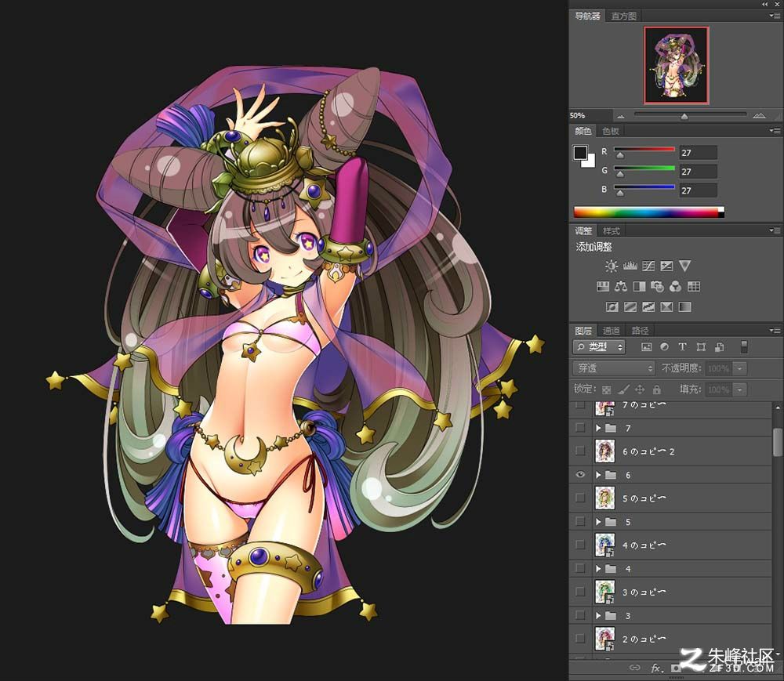784x681 pixels.
Task: Expand group 7 disclosure triangle
Action: [x=598, y=428]
